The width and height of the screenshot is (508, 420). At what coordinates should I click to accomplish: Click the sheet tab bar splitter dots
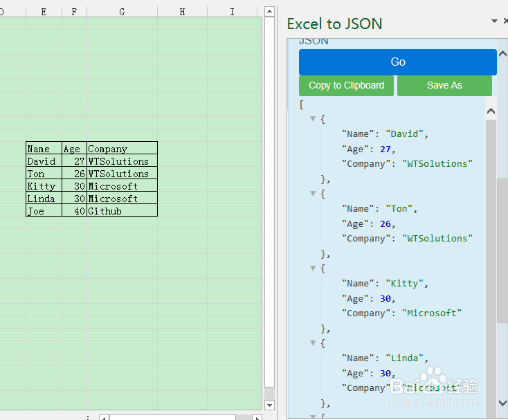(x=88, y=418)
